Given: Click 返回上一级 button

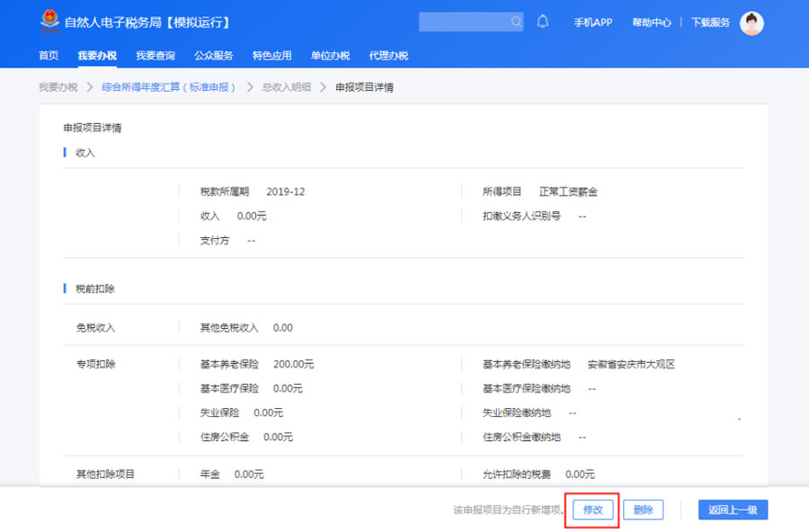Looking at the screenshot, I should point(733,510).
